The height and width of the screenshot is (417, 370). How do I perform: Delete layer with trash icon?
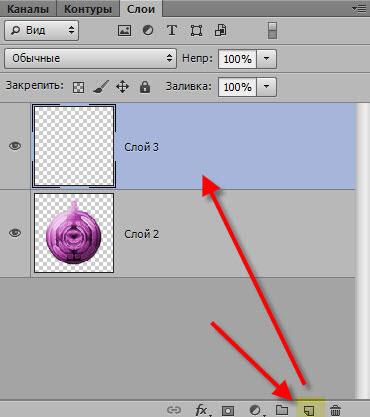click(x=335, y=410)
